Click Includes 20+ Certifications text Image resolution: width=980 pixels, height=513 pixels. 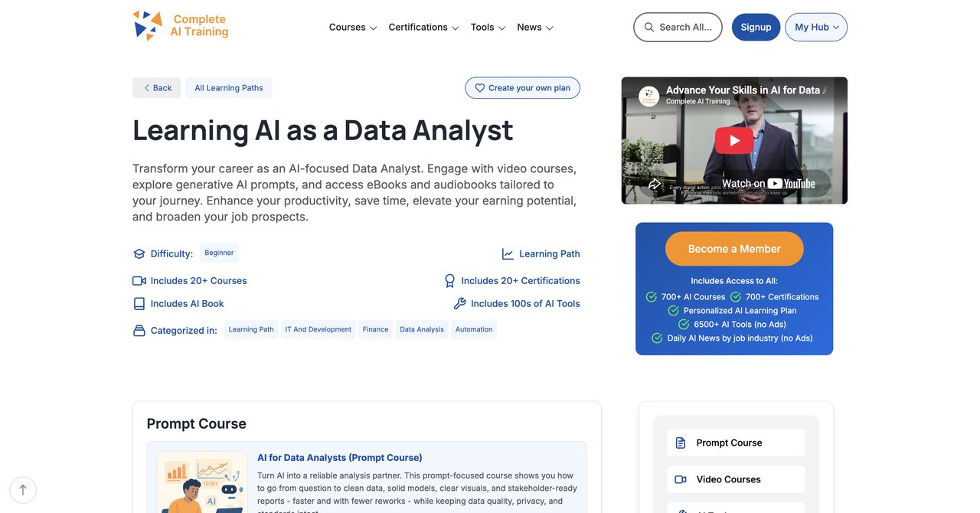(x=521, y=281)
